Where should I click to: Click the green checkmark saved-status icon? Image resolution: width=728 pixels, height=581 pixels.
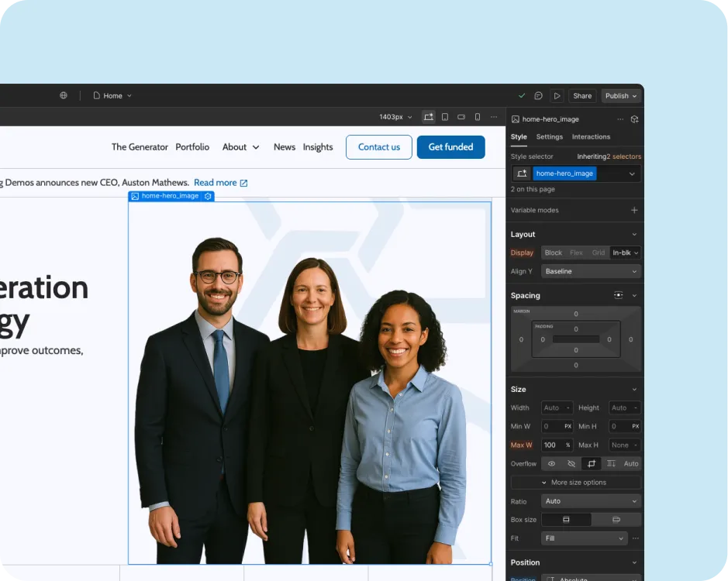522,95
